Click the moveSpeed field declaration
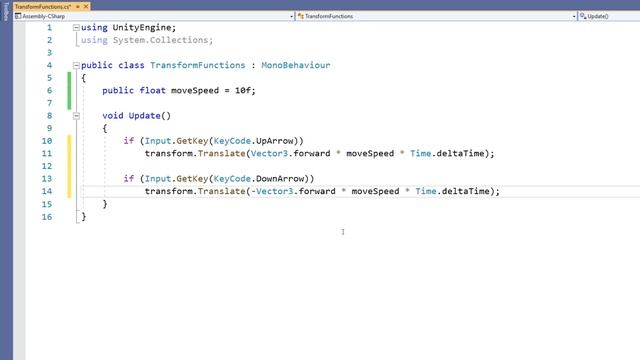Screen dimensions: 640x360 [195, 90]
